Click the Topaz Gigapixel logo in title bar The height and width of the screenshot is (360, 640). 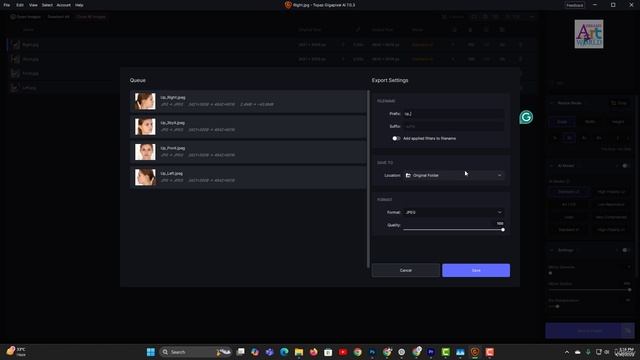click(x=288, y=5)
